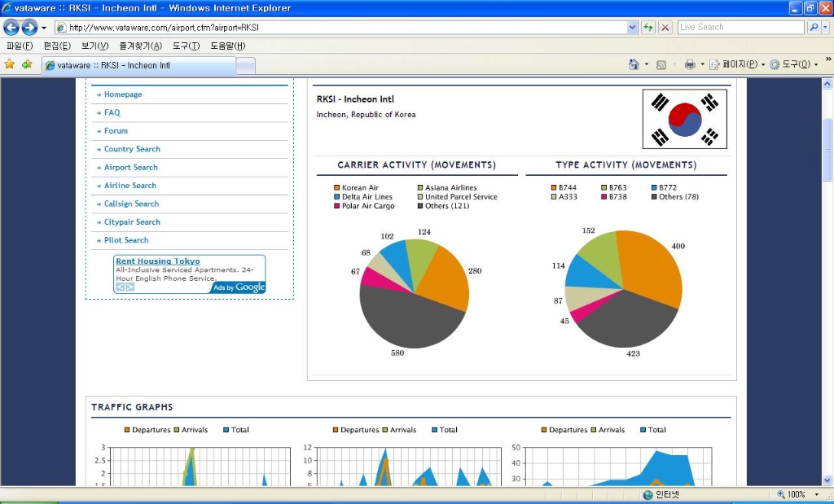The height and width of the screenshot is (504, 834).
Task: Open the 도구(O) tools dropdown in the command bar
Action: pos(794,64)
